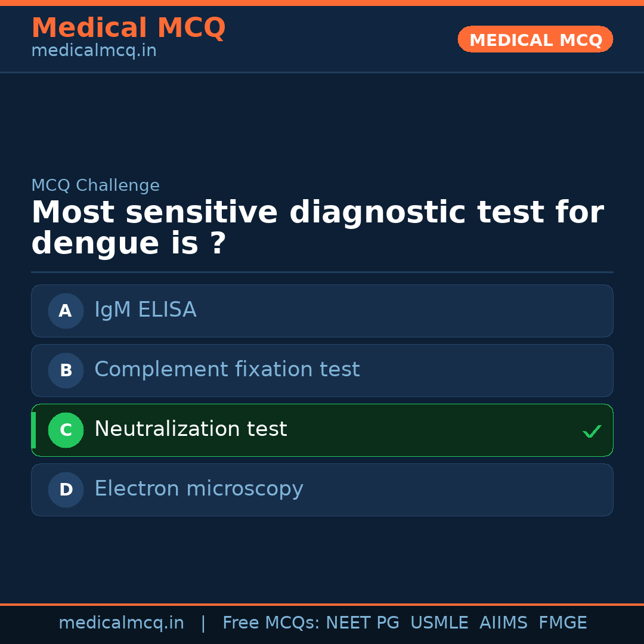This screenshot has width=644, height=644.
Task: Click the circular B option badge
Action: pos(66,370)
